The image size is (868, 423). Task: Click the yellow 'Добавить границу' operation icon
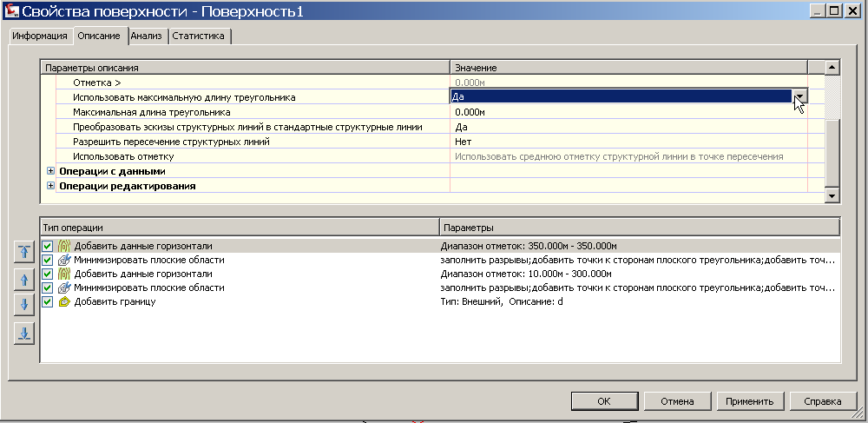click(x=63, y=301)
